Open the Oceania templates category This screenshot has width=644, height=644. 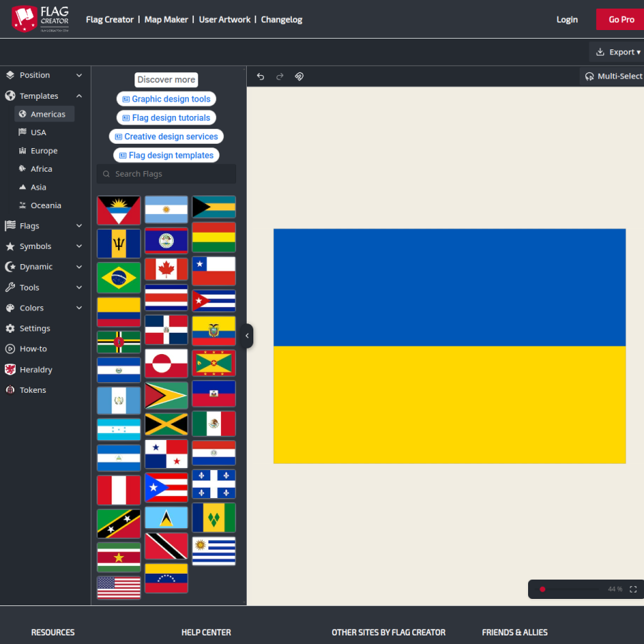click(40, 205)
